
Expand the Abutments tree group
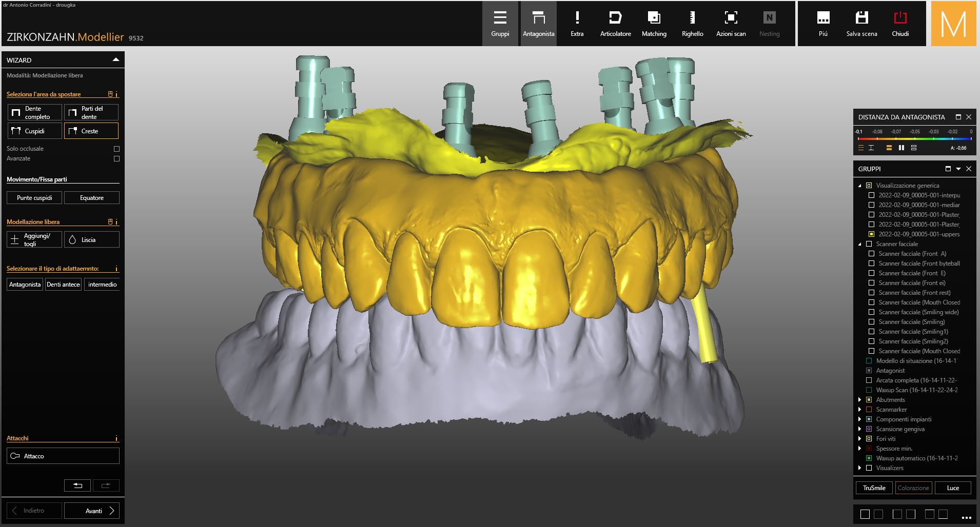tap(860, 400)
